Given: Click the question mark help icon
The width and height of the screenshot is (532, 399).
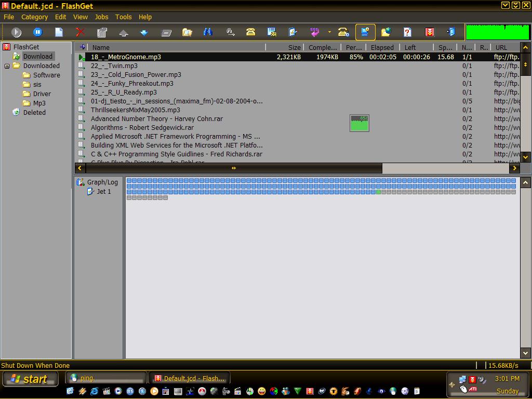Looking at the screenshot, I should pos(407,32).
